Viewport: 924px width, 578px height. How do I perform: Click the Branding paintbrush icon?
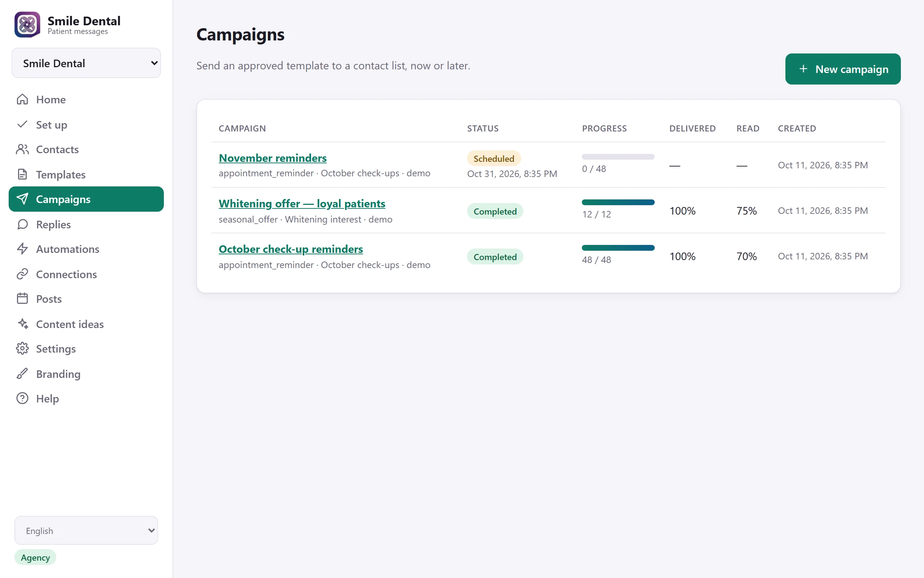click(22, 374)
